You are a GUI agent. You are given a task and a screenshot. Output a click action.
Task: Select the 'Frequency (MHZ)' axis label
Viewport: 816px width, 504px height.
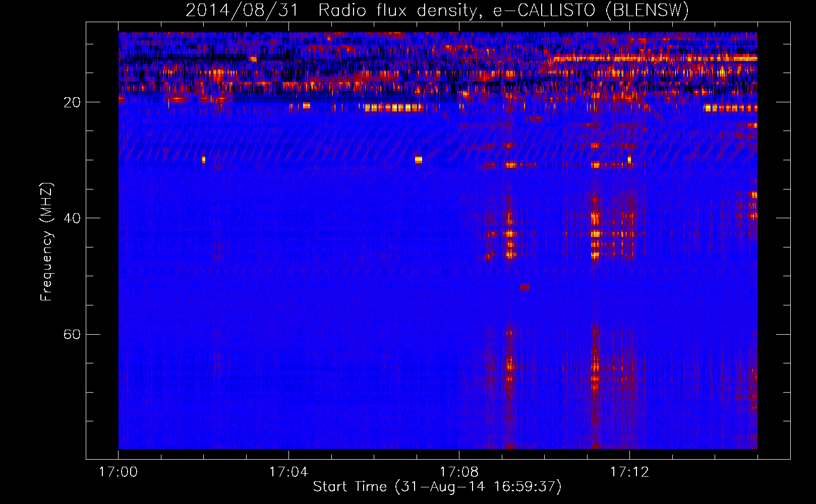coord(46,242)
